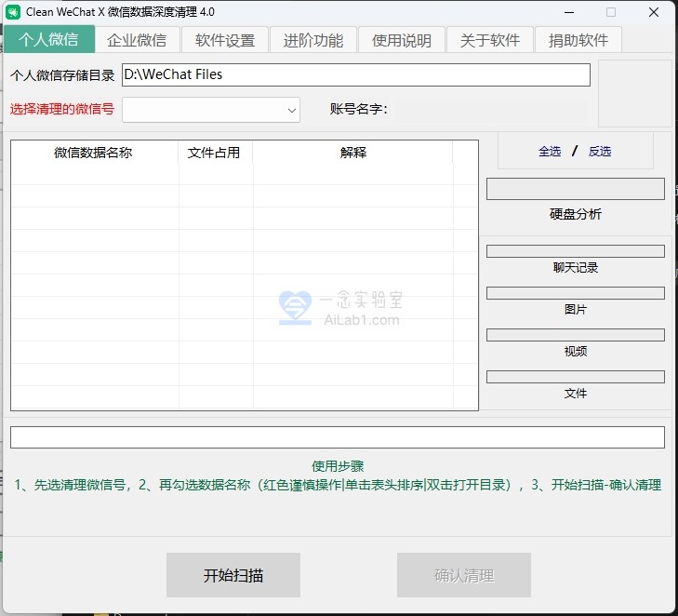Open the 软件设置 tab
This screenshot has width=678, height=616.
(225, 40)
